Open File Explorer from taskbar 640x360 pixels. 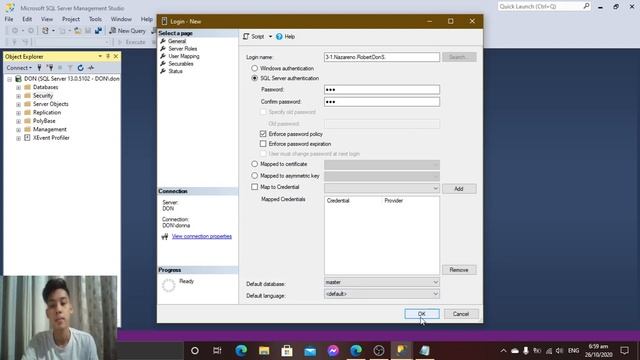pyautogui.click(x=264, y=351)
